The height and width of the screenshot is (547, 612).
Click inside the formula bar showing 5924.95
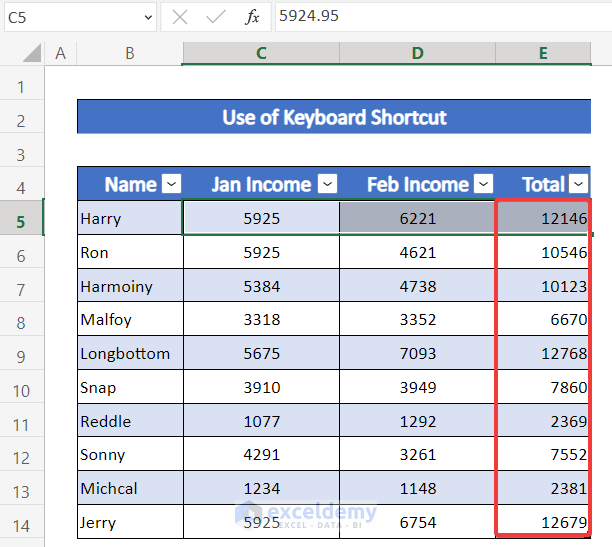tap(440, 17)
